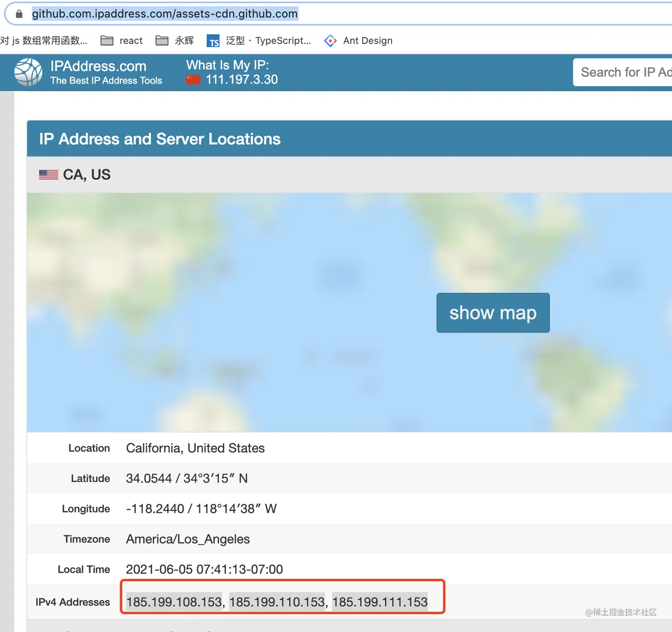Click the lock icon in address bar
The image size is (672, 632).
(19, 14)
